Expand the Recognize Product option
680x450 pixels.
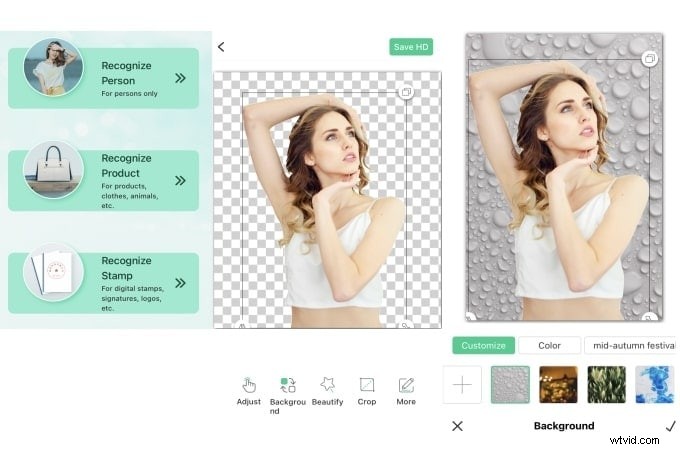[x=180, y=181]
